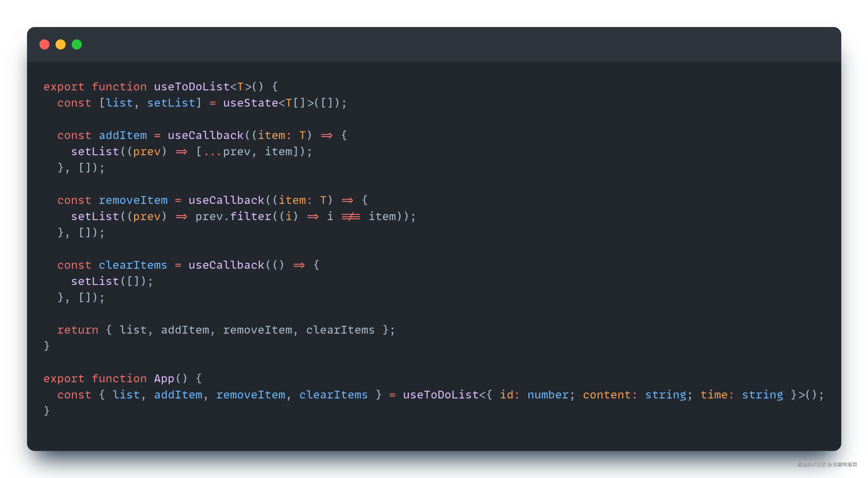
Task: Click the green maximize window dot
Action: coord(77,44)
